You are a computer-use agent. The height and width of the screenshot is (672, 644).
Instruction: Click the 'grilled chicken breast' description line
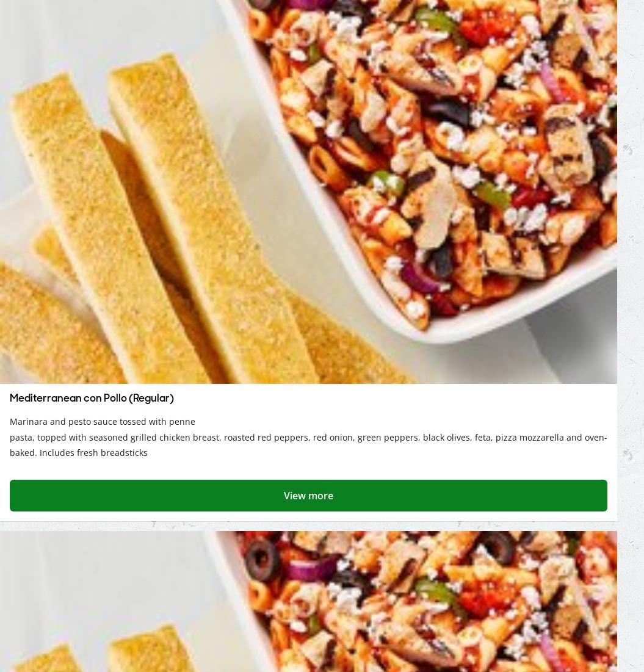[x=308, y=438]
